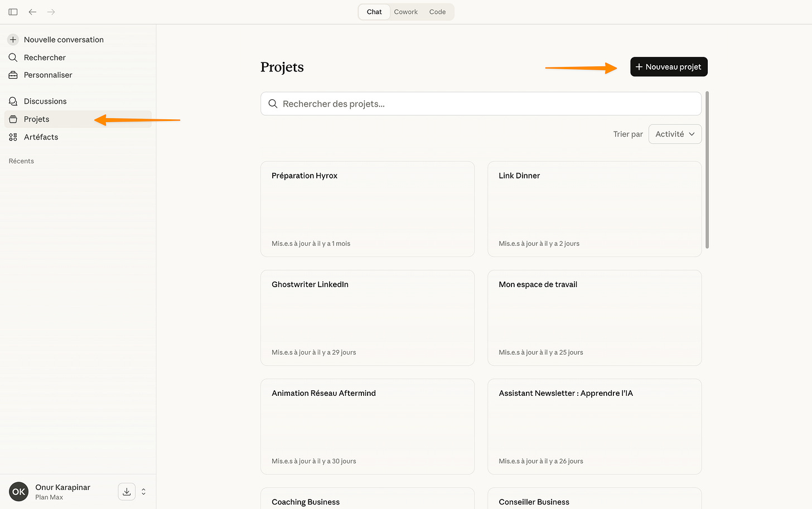Switch to the Code tab
The image size is (812, 509).
click(x=438, y=12)
